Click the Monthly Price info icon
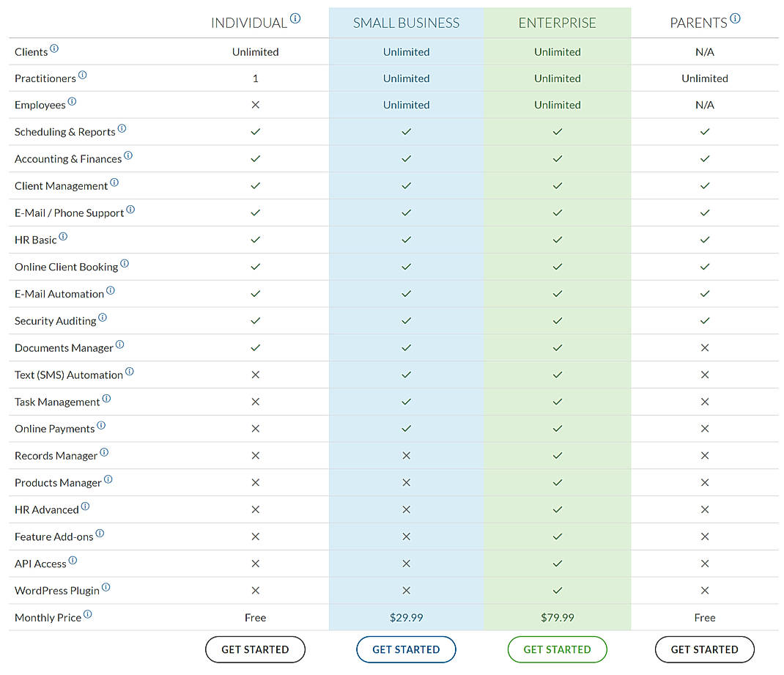The height and width of the screenshot is (675, 784). [x=87, y=613]
